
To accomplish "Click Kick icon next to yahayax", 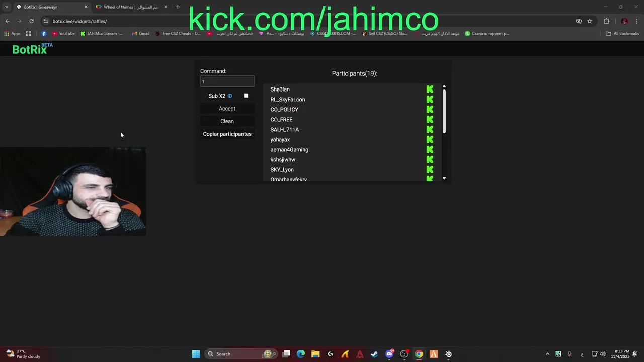I will [430, 139].
